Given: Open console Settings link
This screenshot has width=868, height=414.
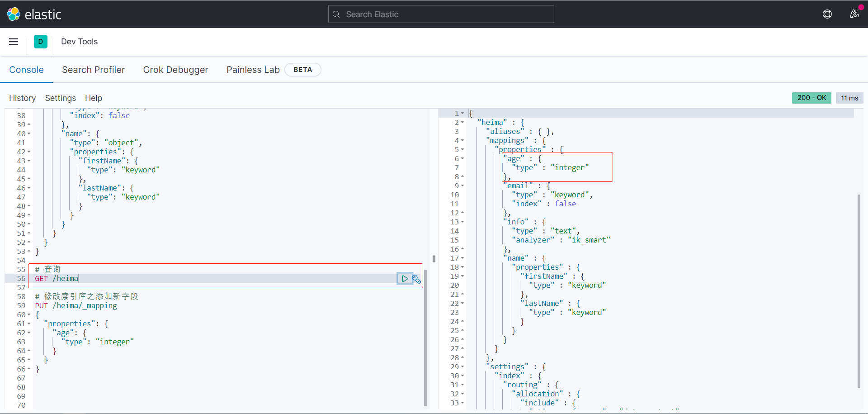Looking at the screenshot, I should coord(60,98).
